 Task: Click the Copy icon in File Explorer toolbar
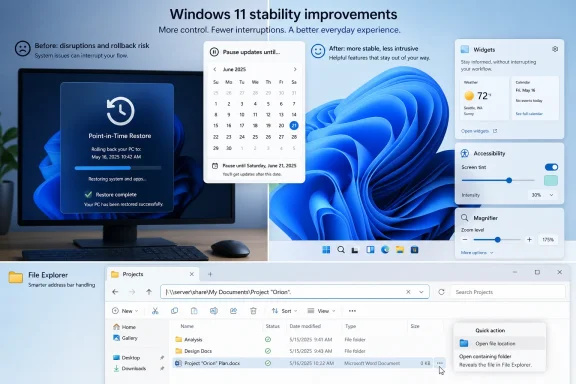coord(174,311)
